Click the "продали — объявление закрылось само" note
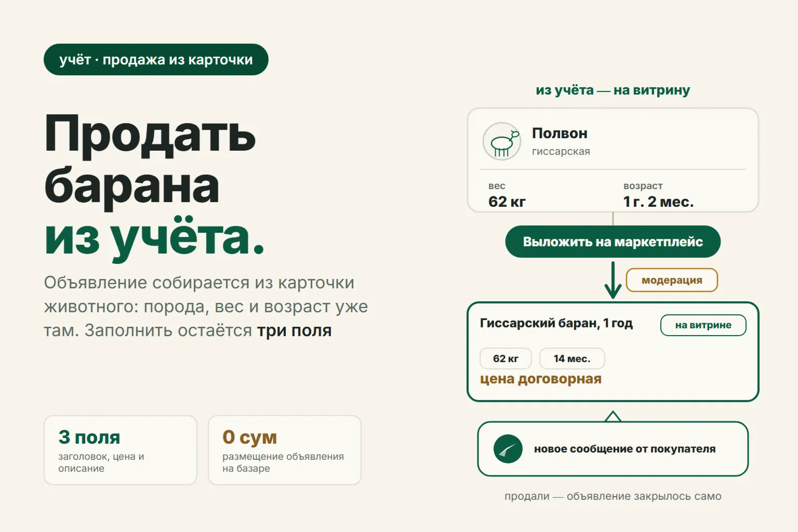This screenshot has height=532, width=798. click(x=613, y=496)
